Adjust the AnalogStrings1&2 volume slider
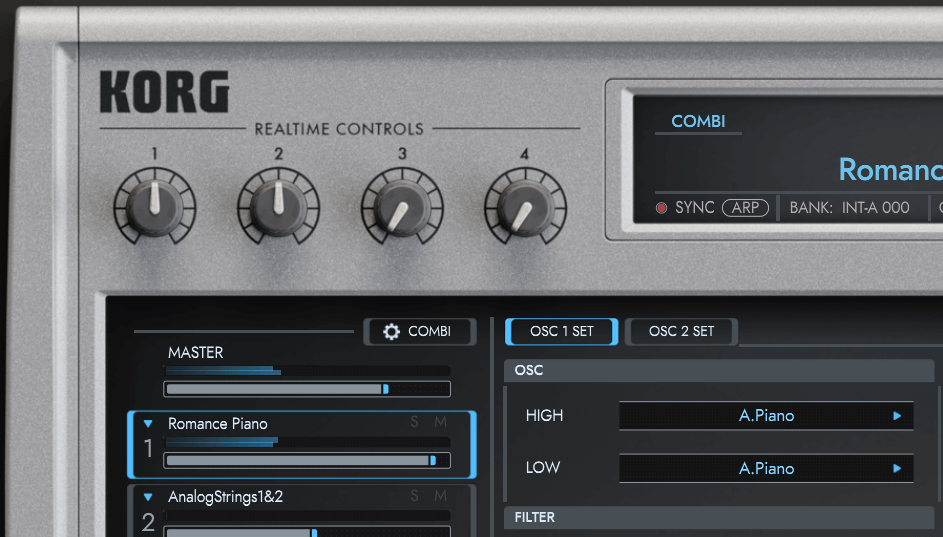943x537 pixels. tap(307, 532)
